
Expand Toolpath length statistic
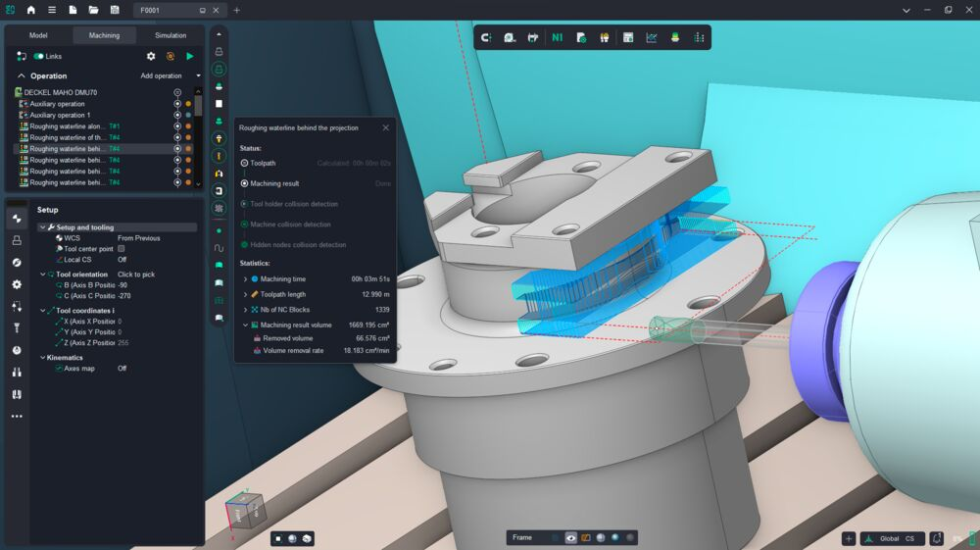pos(245,294)
